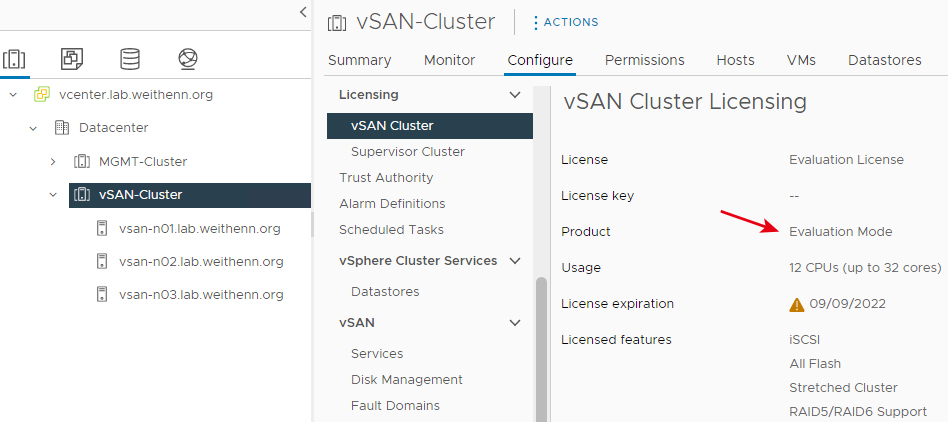Open vSAN Disk Management
The height and width of the screenshot is (422, 948).
tap(406, 380)
